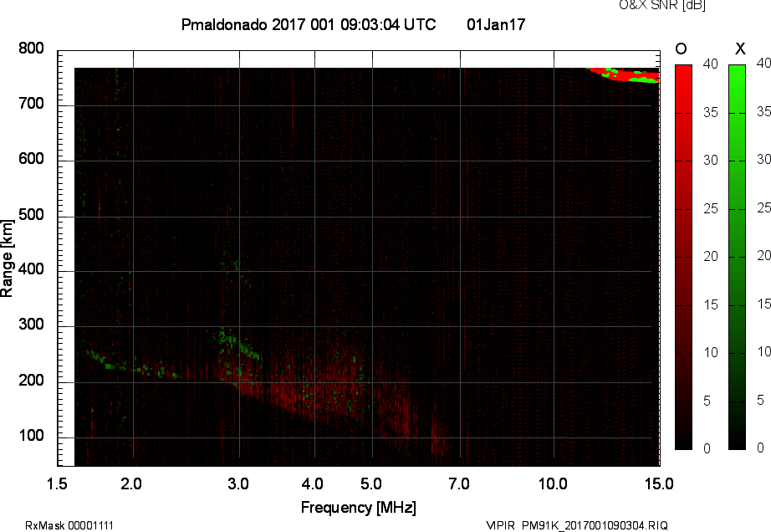Click the 300 range tick label
The width and height of the screenshot is (771, 532).
click(x=31, y=325)
